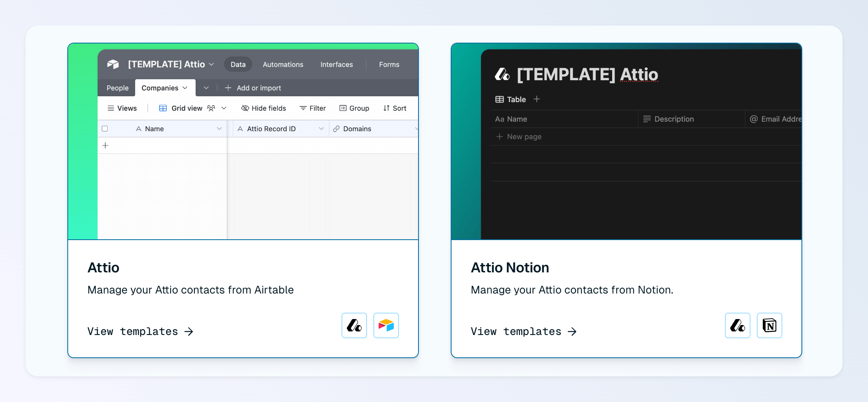
Task: Click the Attio Notion card heading
Action: pos(510,268)
